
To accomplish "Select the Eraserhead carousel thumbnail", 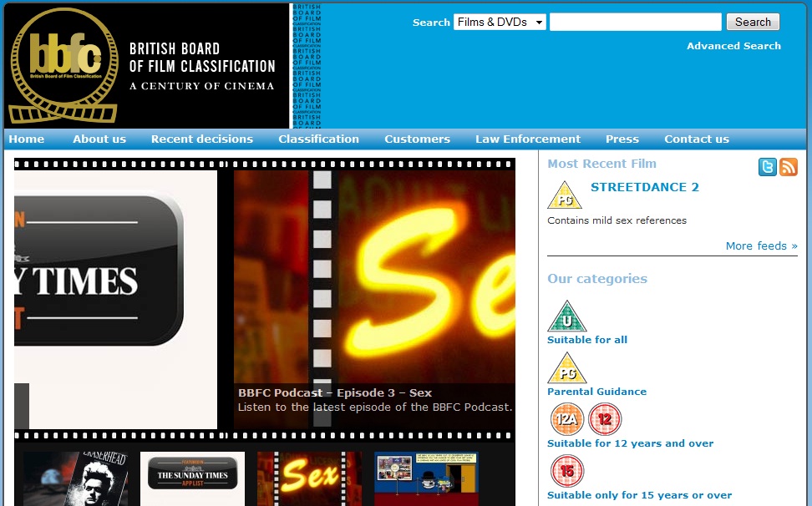I will click(x=76, y=478).
